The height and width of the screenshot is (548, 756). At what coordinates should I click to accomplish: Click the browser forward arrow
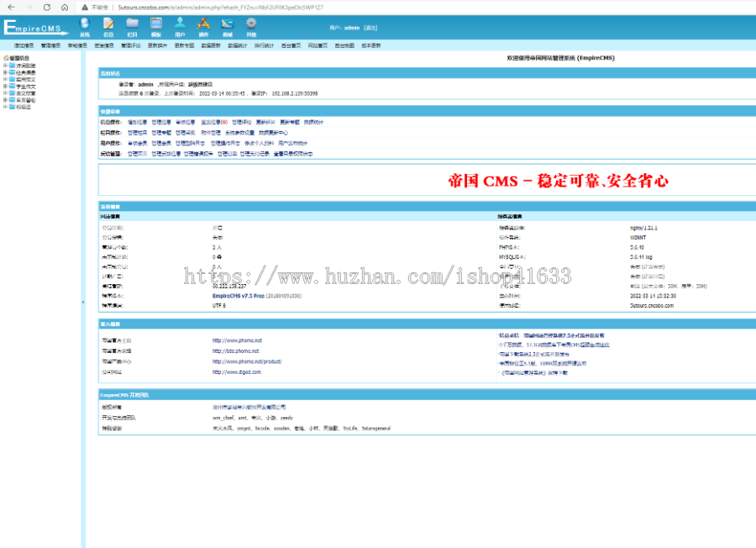(29, 8)
